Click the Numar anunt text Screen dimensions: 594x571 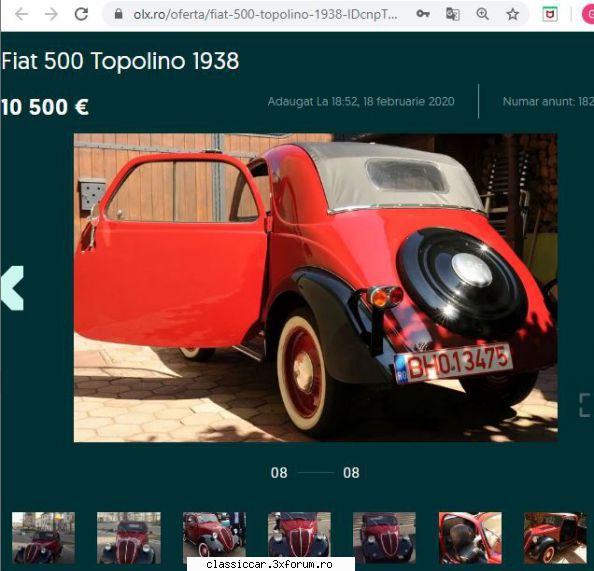(x=548, y=102)
